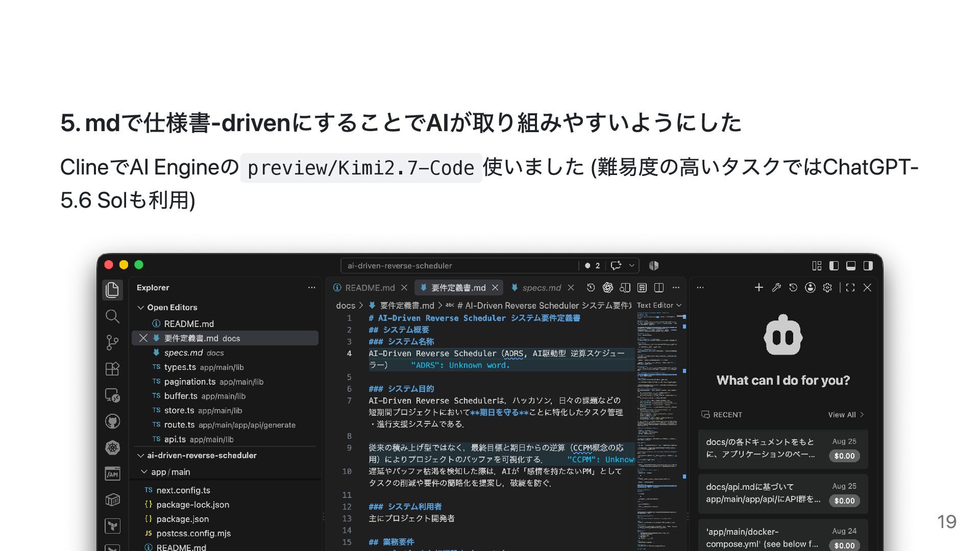Customize the window layout
The width and height of the screenshot is (980, 551).
tap(817, 265)
